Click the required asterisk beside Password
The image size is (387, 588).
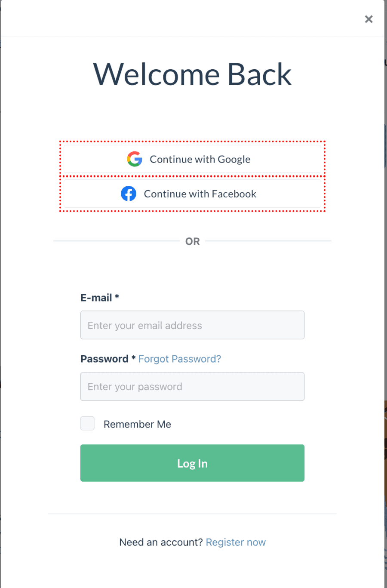coord(134,358)
